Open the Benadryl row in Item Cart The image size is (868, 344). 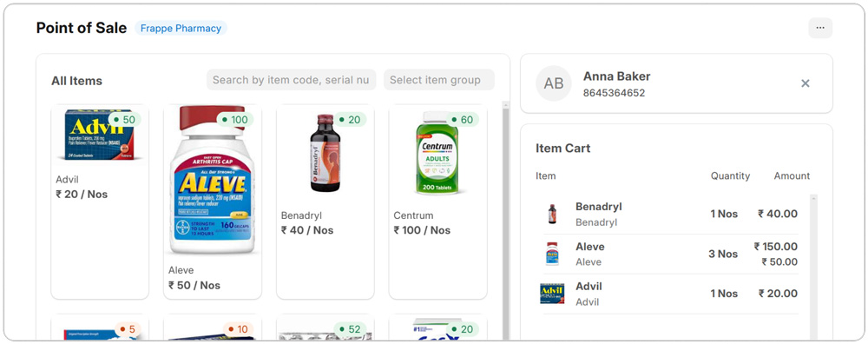click(671, 214)
